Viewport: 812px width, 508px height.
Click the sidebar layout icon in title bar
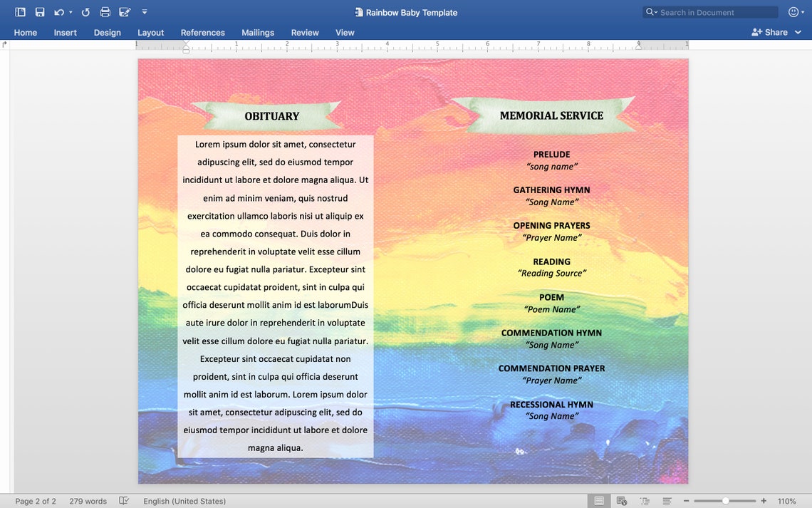coord(20,12)
